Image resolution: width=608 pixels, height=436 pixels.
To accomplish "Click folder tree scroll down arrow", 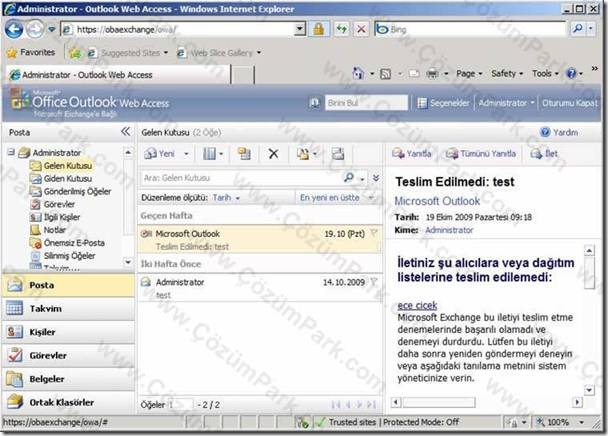I will pos(128,262).
